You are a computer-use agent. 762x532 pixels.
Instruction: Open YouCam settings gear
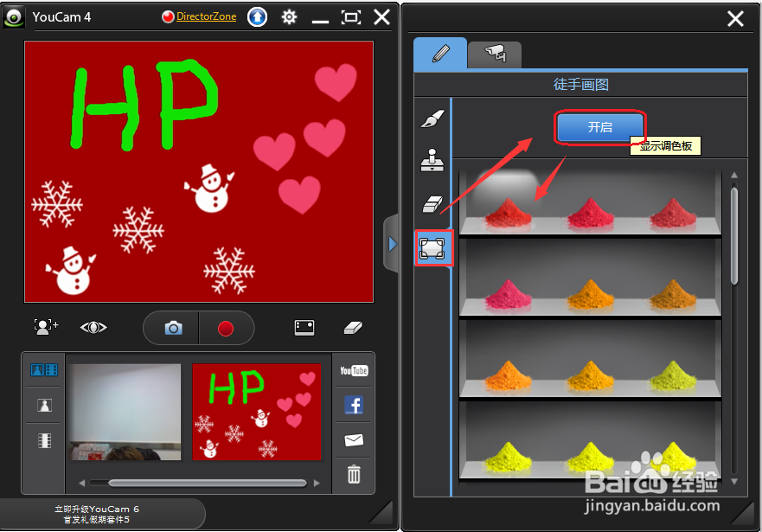coord(289,17)
